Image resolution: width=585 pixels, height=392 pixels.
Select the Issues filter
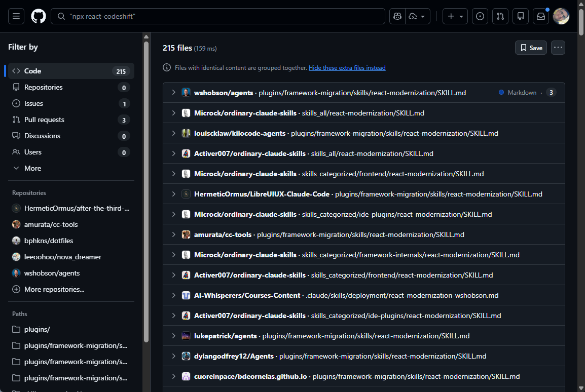pos(71,103)
